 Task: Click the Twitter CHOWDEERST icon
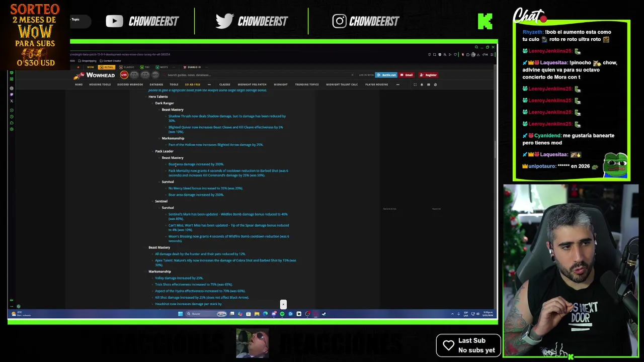224,21
